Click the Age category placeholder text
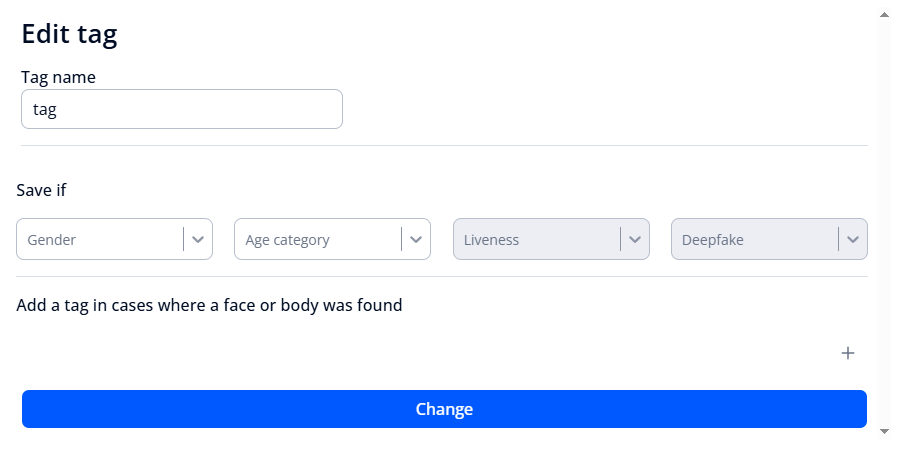Screen dimensions: 902x449 287,240
